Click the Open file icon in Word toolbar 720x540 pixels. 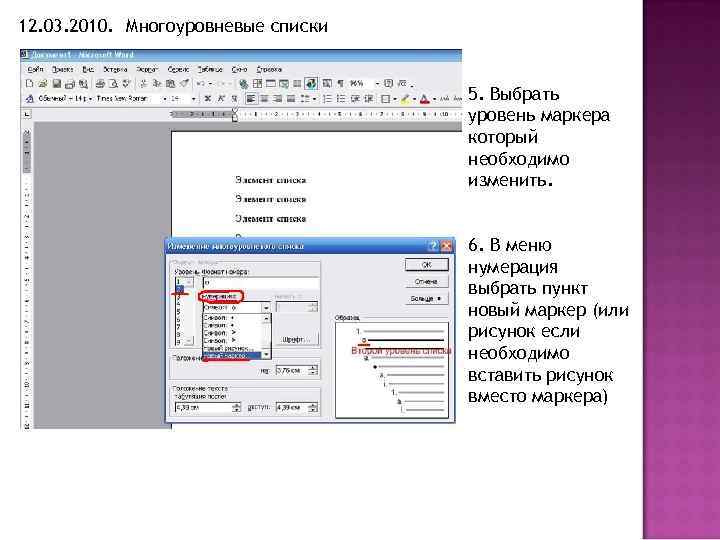pyautogui.click(x=43, y=84)
